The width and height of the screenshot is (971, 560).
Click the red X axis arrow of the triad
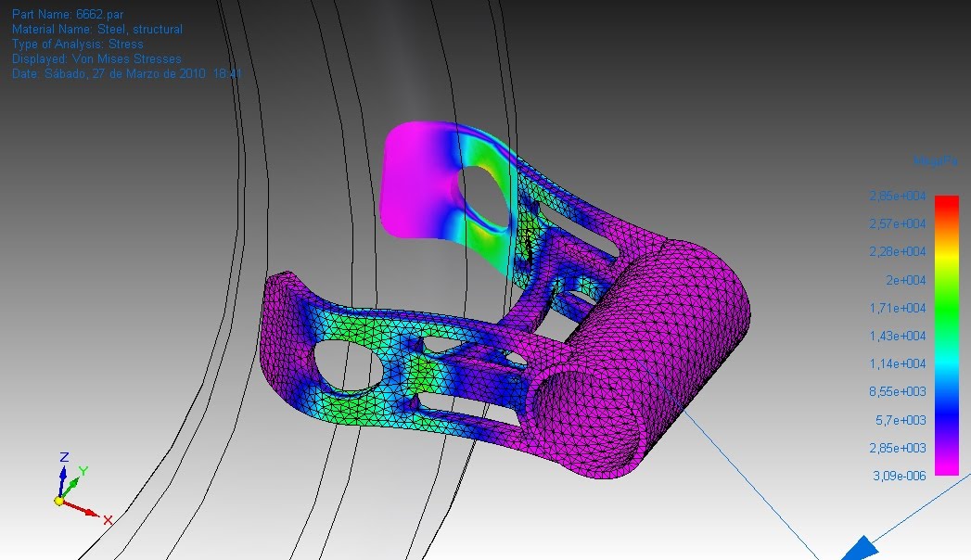[x=85, y=510]
